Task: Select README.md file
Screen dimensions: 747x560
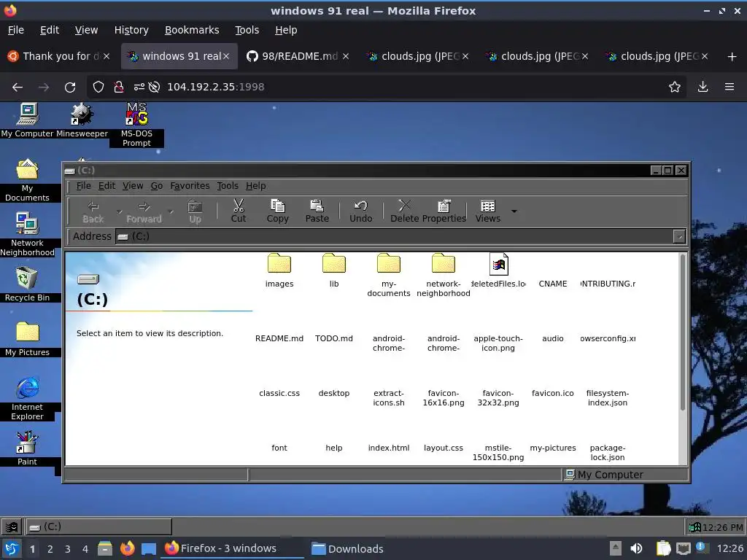Action: coord(279,338)
